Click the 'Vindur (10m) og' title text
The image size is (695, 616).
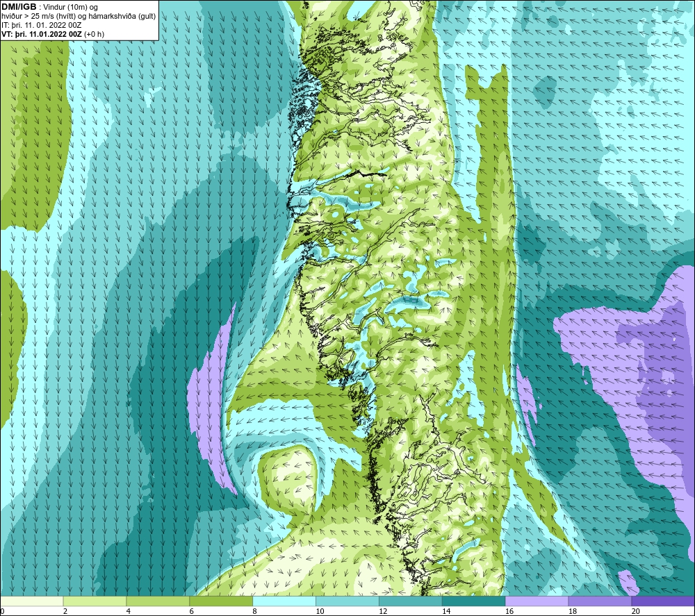pyautogui.click(x=70, y=7)
